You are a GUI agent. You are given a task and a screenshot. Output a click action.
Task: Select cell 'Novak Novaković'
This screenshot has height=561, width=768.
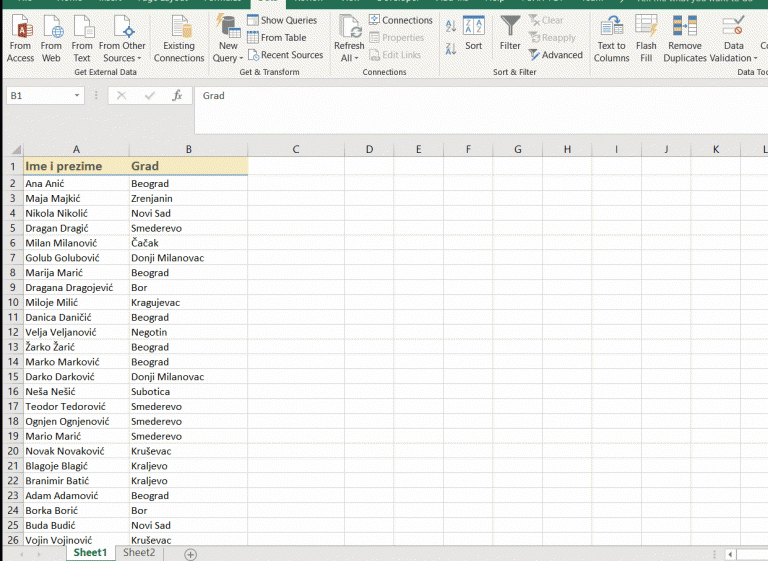point(76,451)
